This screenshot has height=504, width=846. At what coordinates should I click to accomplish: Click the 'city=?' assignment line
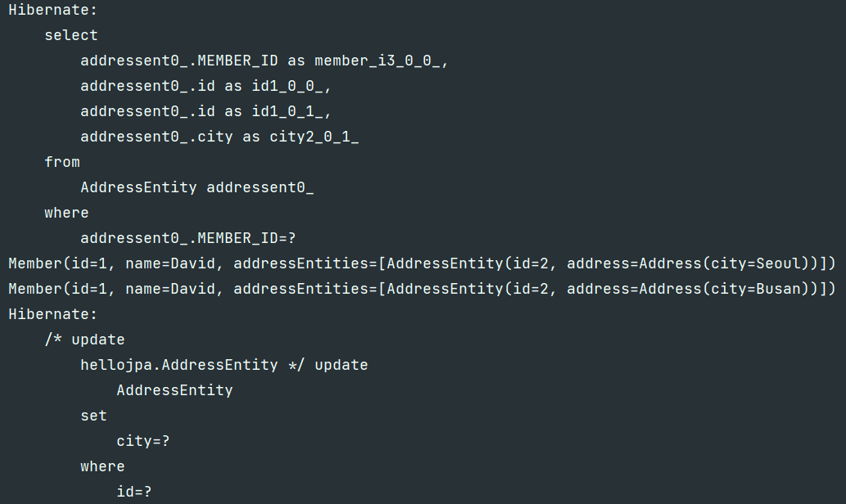143,440
